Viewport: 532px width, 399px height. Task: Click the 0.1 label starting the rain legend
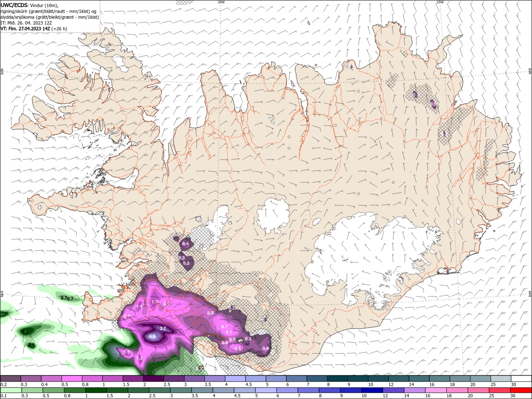[4, 396]
